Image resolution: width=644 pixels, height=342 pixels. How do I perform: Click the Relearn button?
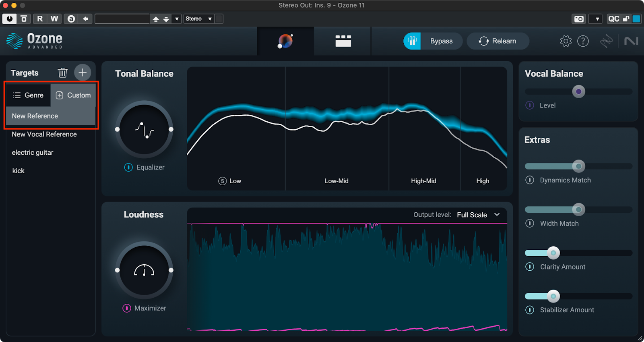[x=498, y=41]
